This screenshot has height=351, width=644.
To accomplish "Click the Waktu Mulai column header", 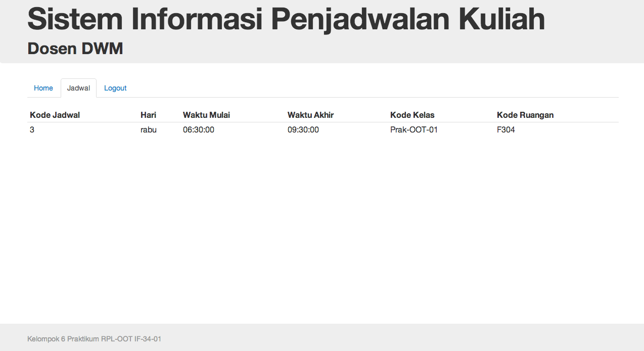I will 206,115.
